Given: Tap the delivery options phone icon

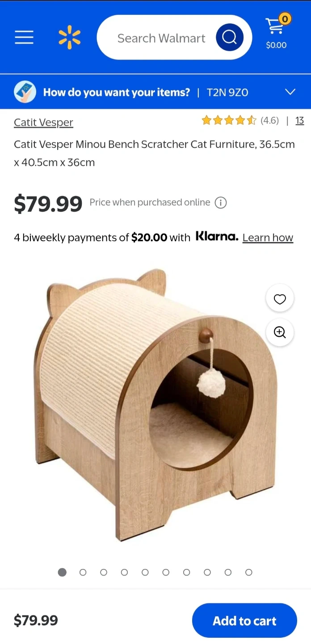Looking at the screenshot, I should coord(25,92).
